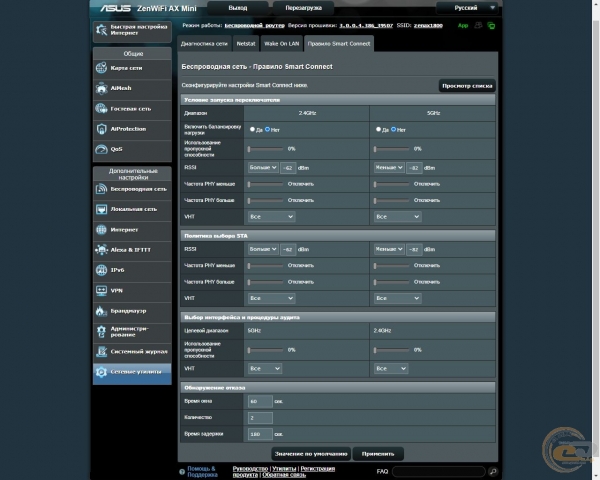Select Нет load balancing for 5GHz
Image resolution: width=600 pixels, height=480 pixels.
(393, 129)
